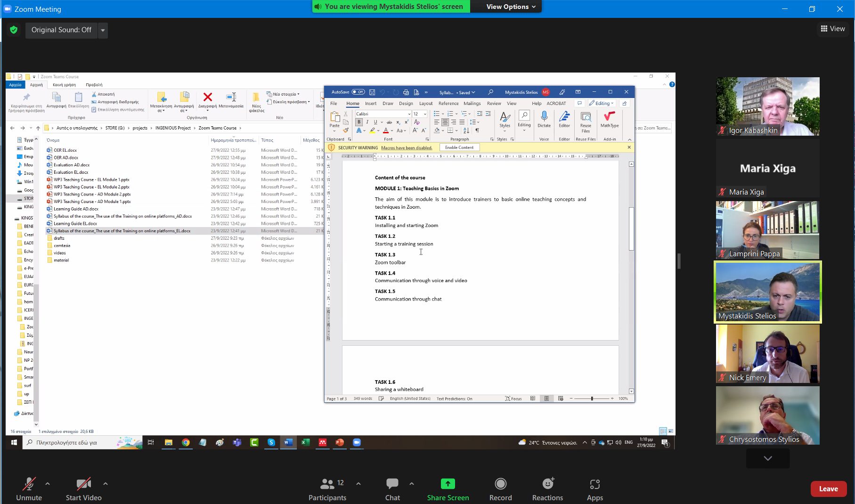Toggle Strikethrough formatting in Word
Screen dimensions: 855x504
(x=389, y=122)
